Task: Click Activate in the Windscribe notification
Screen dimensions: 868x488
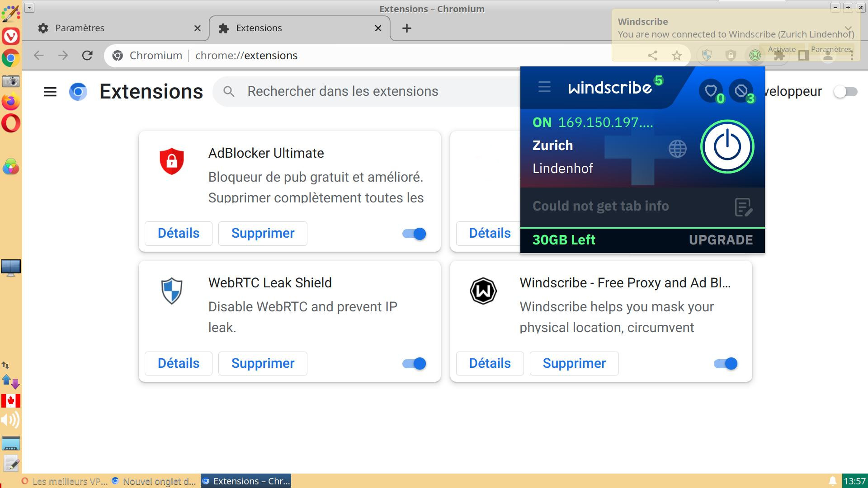Action: tap(781, 49)
